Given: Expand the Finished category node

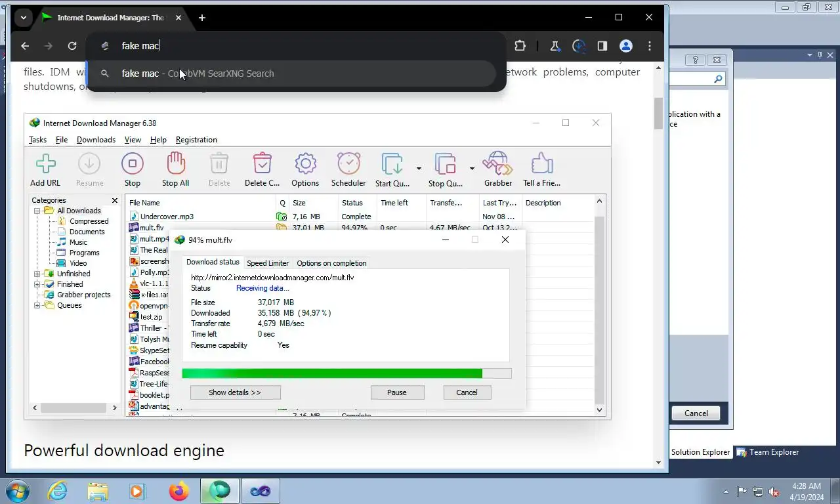Looking at the screenshot, I should 37,284.
